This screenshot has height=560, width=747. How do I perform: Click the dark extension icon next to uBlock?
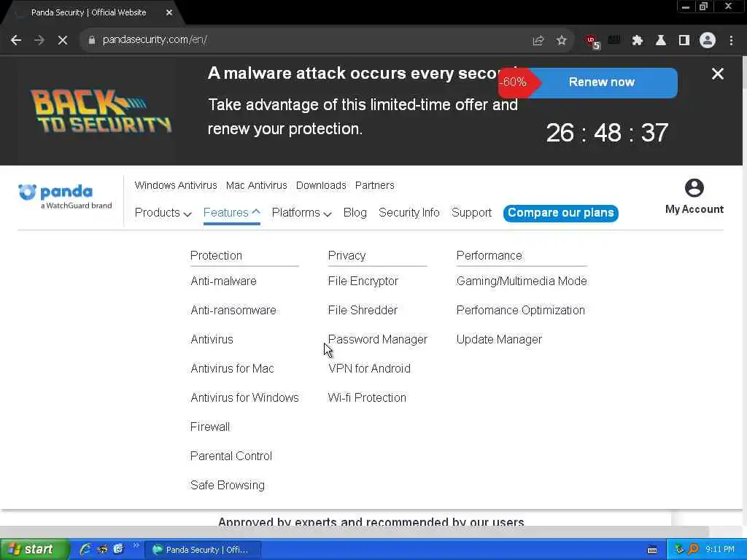pyautogui.click(x=614, y=40)
